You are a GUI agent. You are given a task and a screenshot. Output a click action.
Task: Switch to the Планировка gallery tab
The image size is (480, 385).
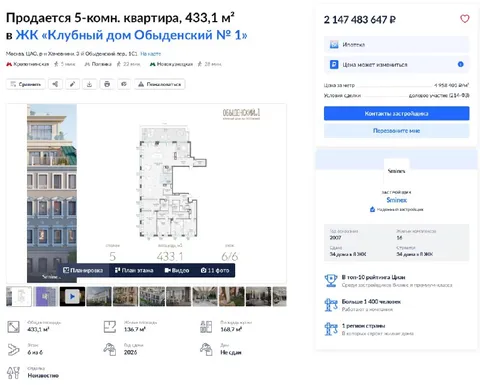pyautogui.click(x=83, y=270)
